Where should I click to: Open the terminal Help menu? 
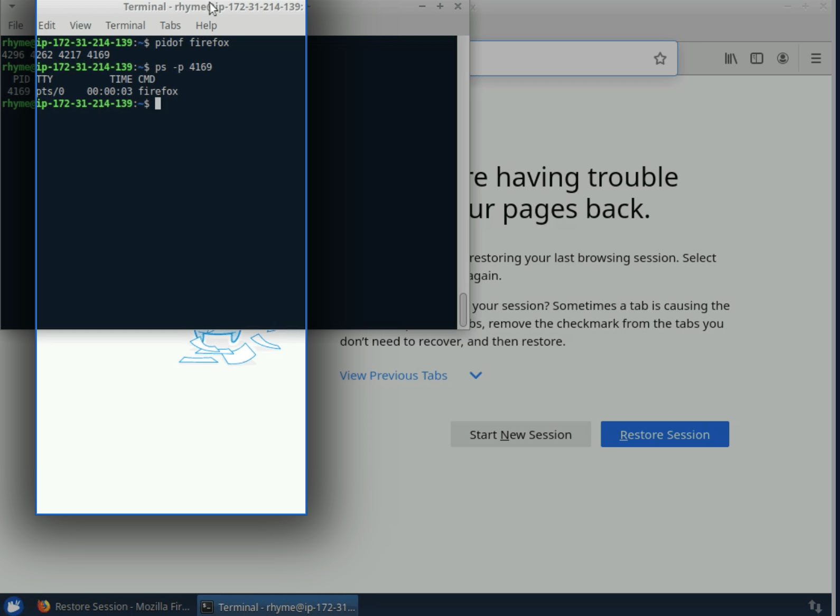pos(206,25)
